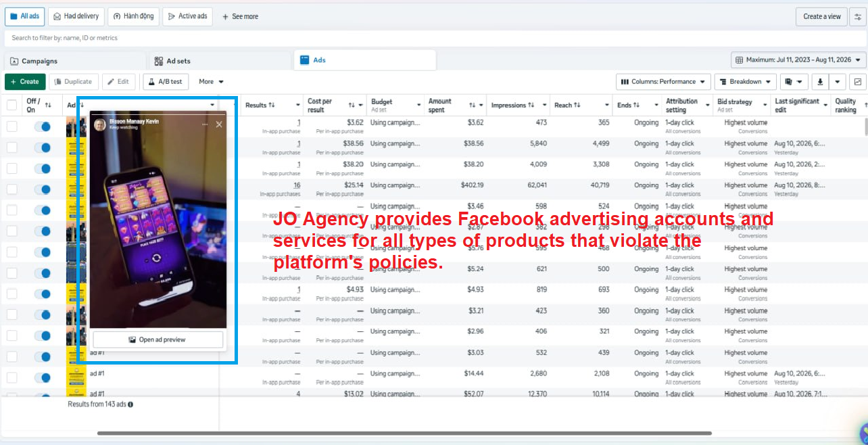Sort by the Ends column arrows

pyautogui.click(x=636, y=105)
